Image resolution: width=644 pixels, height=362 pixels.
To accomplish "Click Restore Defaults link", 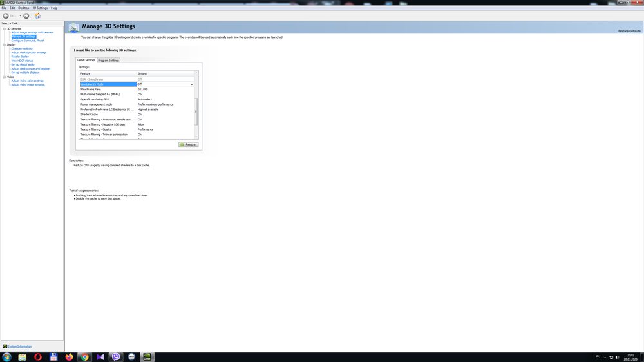I will click(x=629, y=31).
